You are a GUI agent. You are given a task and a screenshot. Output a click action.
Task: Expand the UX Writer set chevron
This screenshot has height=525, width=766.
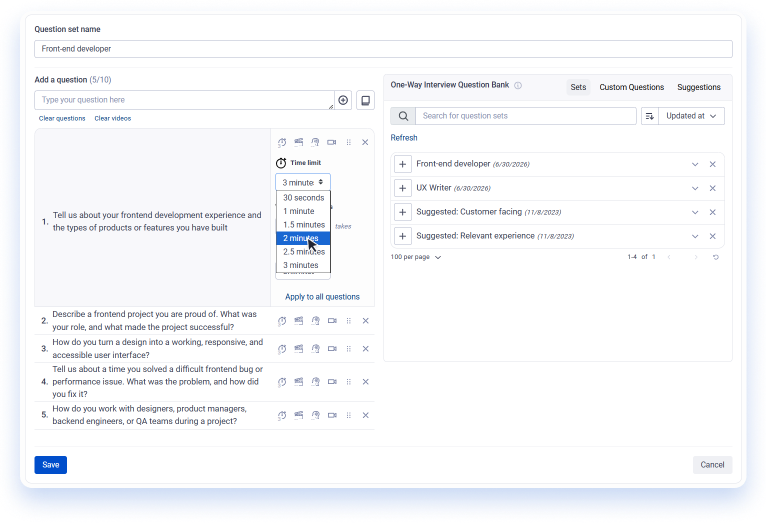pos(695,188)
